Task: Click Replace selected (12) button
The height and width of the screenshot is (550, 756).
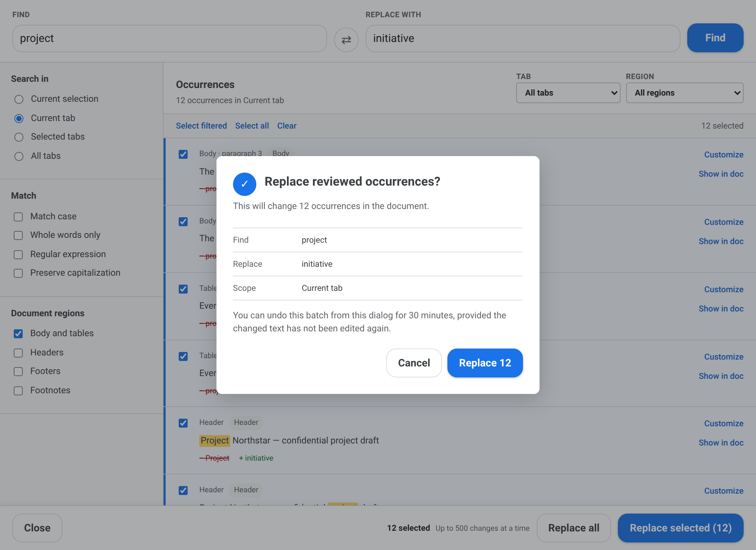Action: (x=680, y=528)
